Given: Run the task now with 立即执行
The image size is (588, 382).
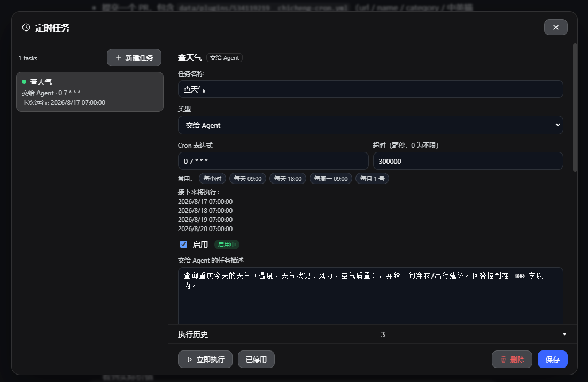Looking at the screenshot, I should click(x=205, y=360).
